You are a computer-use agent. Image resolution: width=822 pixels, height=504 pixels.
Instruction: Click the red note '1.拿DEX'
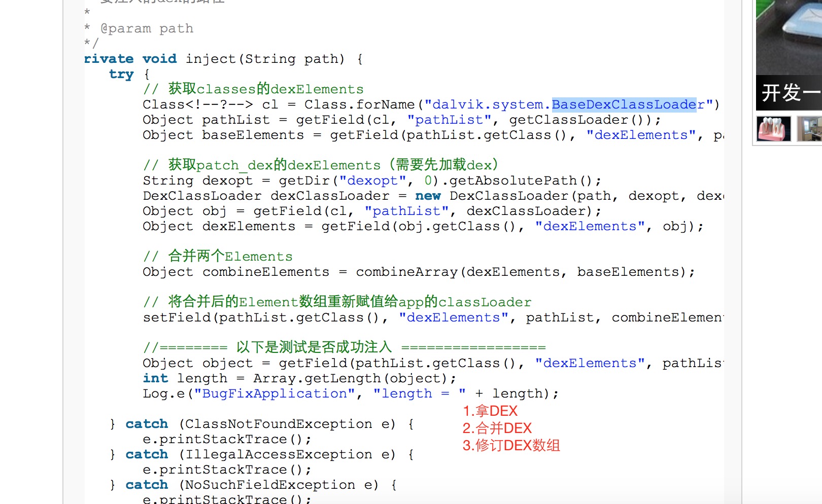coord(490,411)
